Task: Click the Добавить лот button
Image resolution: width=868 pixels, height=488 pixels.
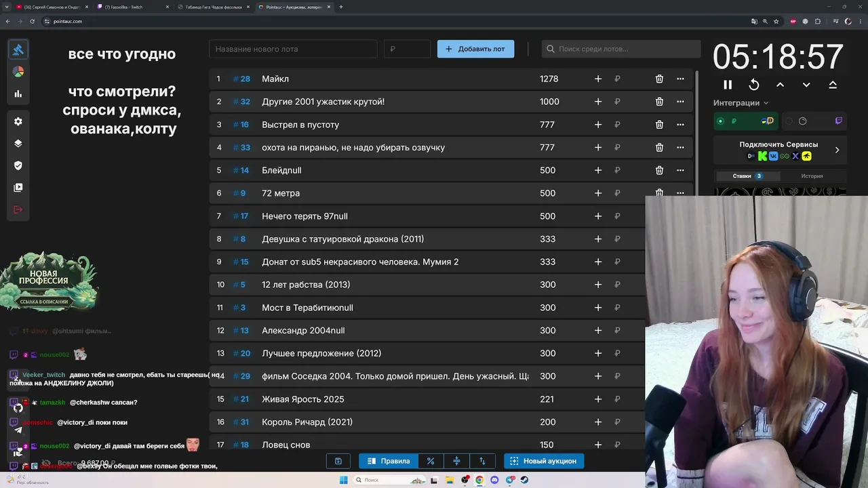Action: 475,49
